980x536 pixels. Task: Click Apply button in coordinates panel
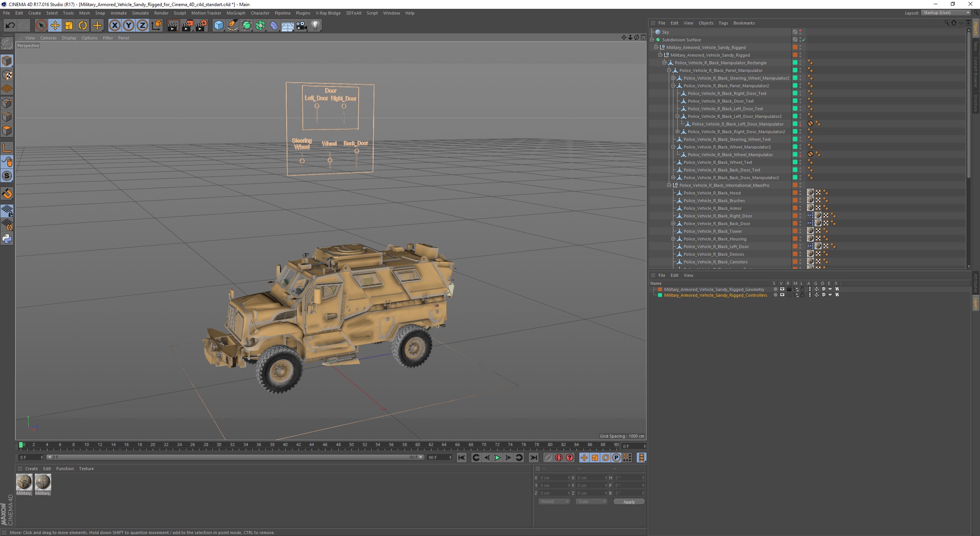(629, 502)
